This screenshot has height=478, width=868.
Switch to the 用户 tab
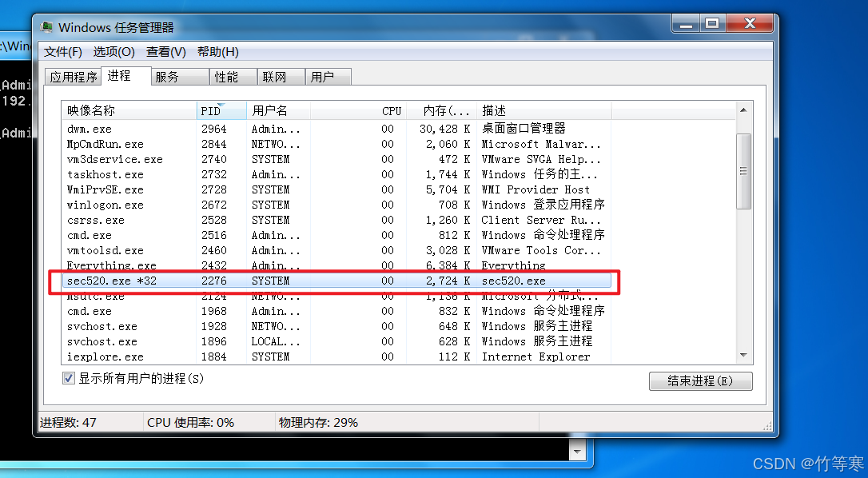[328, 77]
